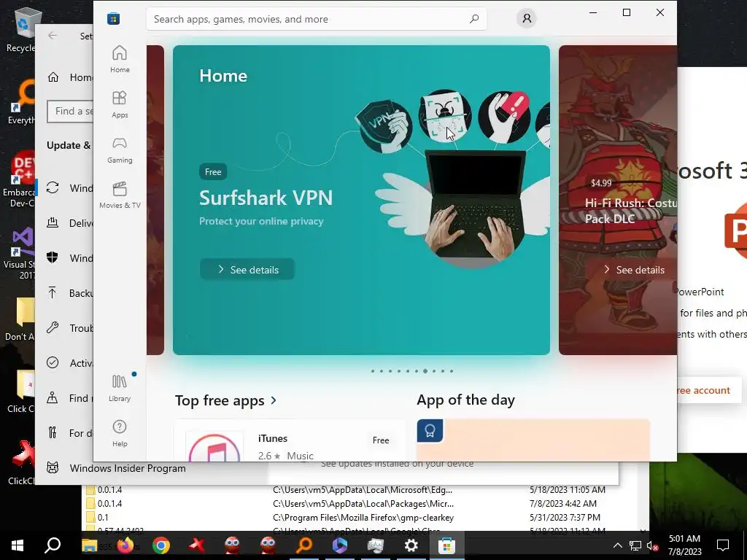Viewport: 747px width, 560px height.
Task: Click Microsoft Store icon on the taskbar
Action: coord(446,545)
